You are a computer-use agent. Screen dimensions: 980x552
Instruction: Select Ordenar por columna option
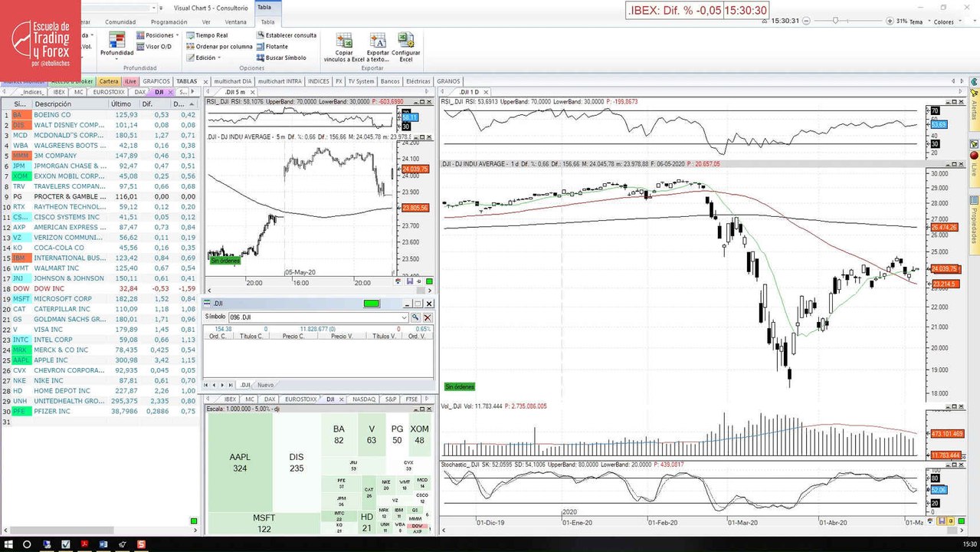tap(218, 46)
